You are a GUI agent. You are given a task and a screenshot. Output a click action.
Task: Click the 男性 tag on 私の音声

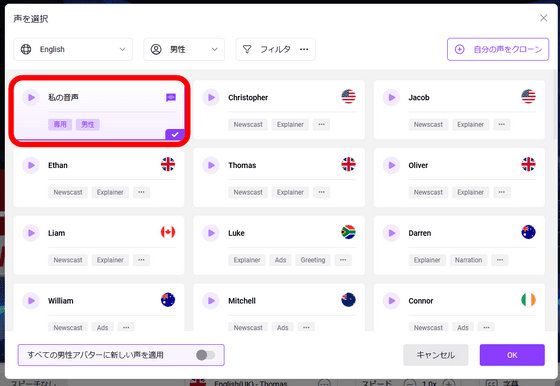click(88, 124)
